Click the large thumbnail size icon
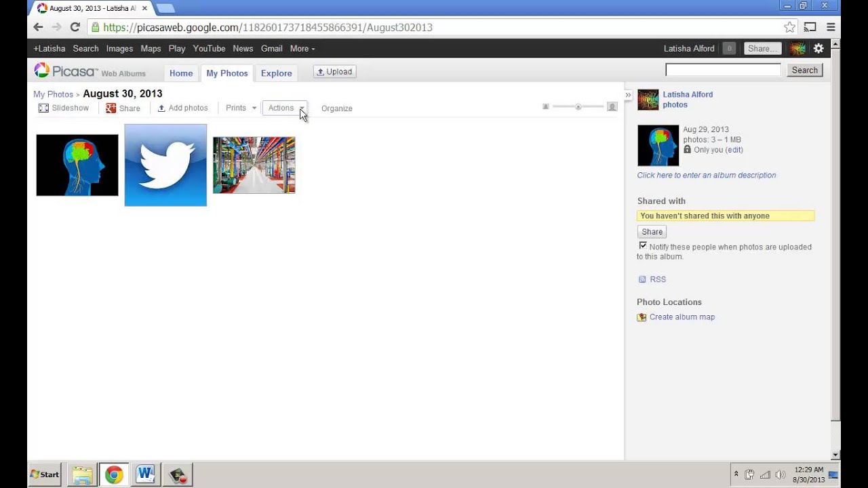Viewport: 868px width, 488px height. click(x=612, y=106)
